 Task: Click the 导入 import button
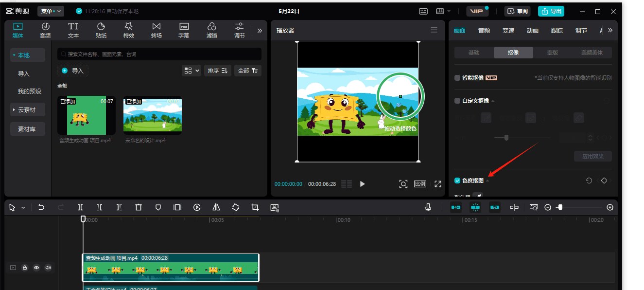[x=73, y=71]
